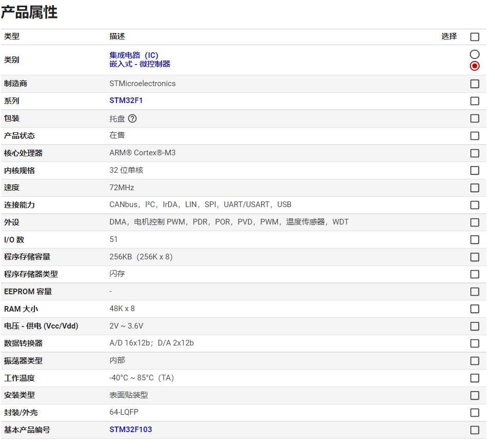Click the A/D 16x12b; D/A 2x12b value
Screen dimensions: 495x448
pos(151,343)
